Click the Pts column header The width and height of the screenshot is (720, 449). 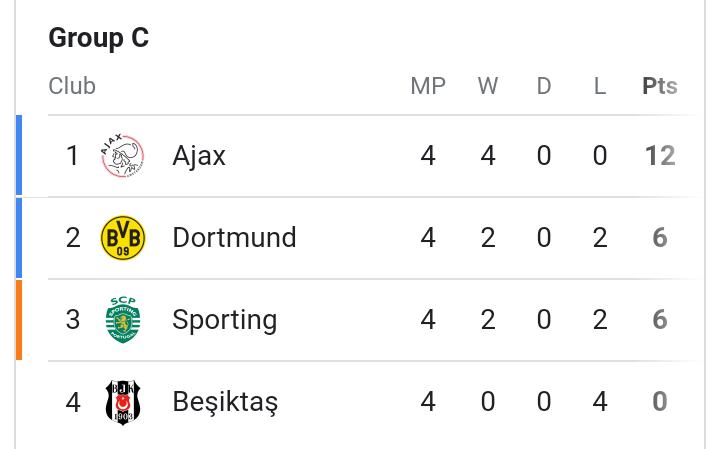pos(659,86)
